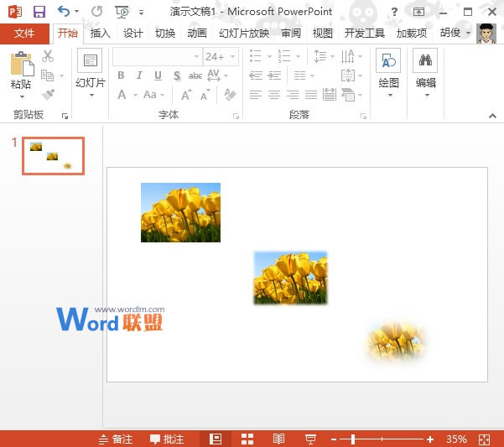This screenshot has width=504, height=447.
Task: Toggle Bold formatting
Action: click(x=121, y=75)
